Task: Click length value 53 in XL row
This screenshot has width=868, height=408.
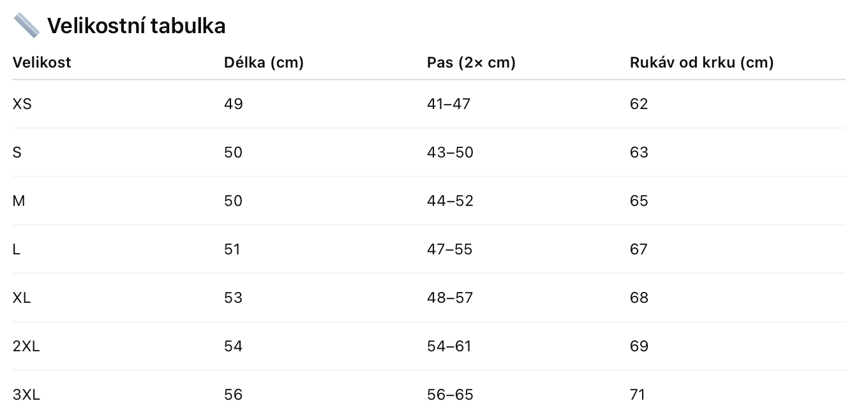Action: pos(234,298)
